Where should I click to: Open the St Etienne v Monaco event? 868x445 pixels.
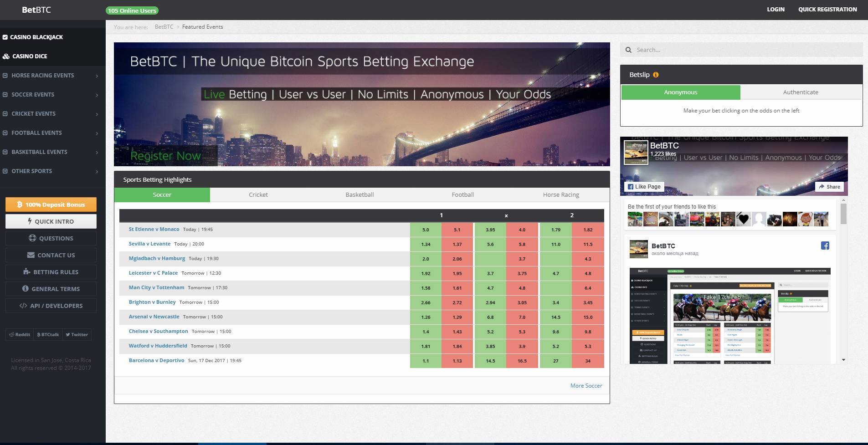154,229
